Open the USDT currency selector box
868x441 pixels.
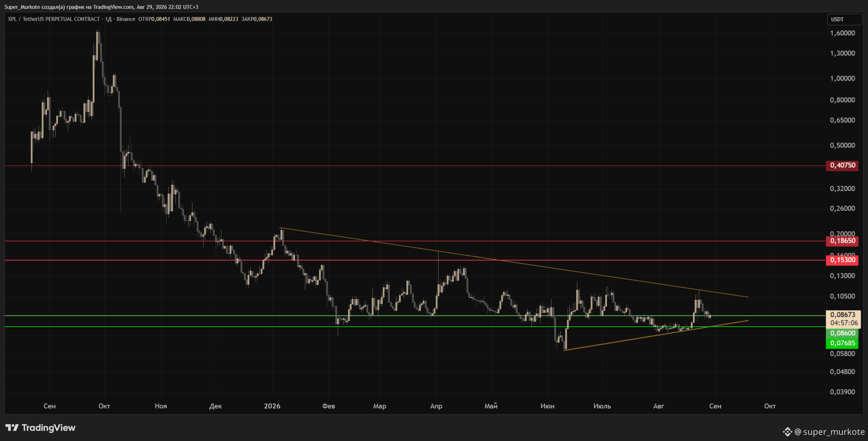pos(844,19)
